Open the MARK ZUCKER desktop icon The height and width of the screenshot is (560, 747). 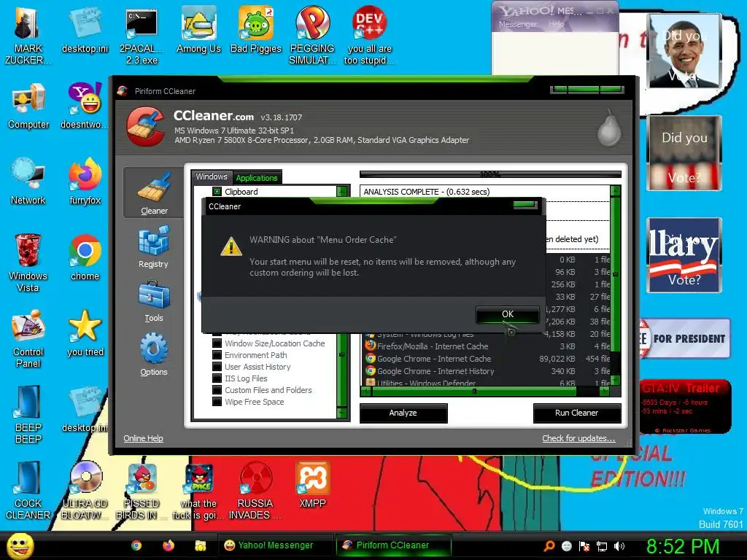[x=28, y=36]
